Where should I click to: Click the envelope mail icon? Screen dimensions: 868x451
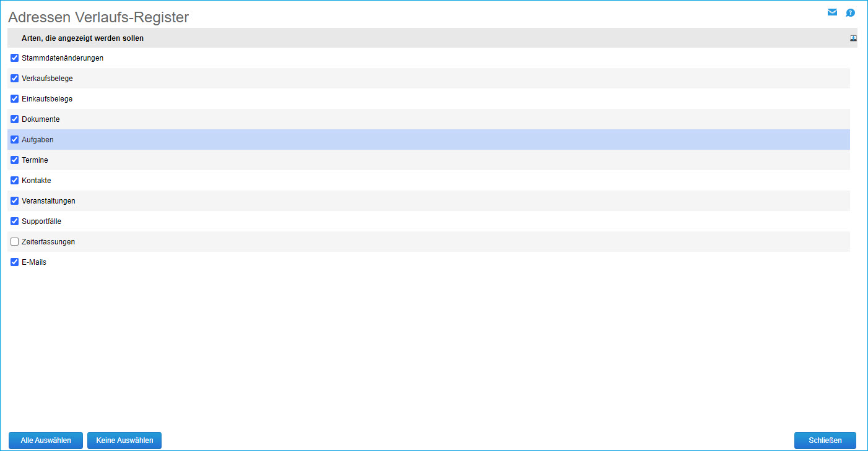(x=832, y=12)
